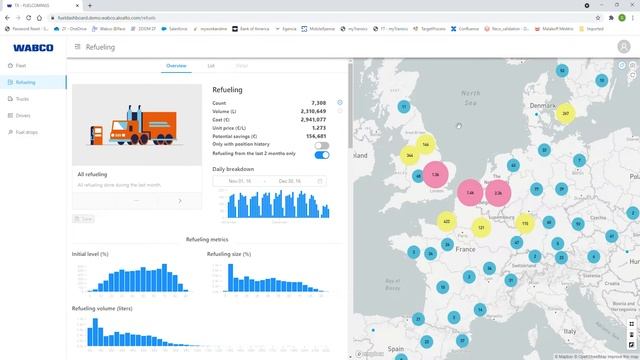Open the calendar icon in date range

pos(320,181)
